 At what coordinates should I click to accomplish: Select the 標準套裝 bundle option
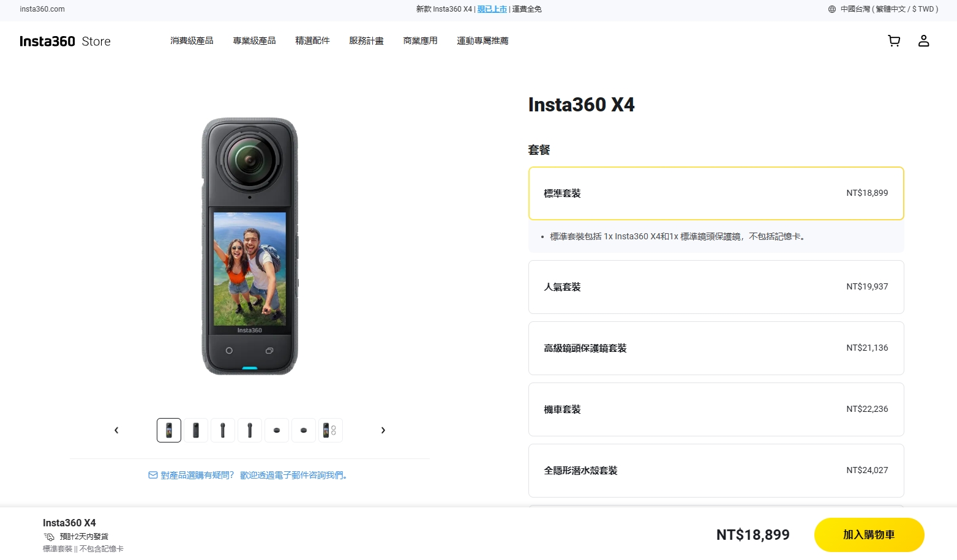[x=716, y=193]
